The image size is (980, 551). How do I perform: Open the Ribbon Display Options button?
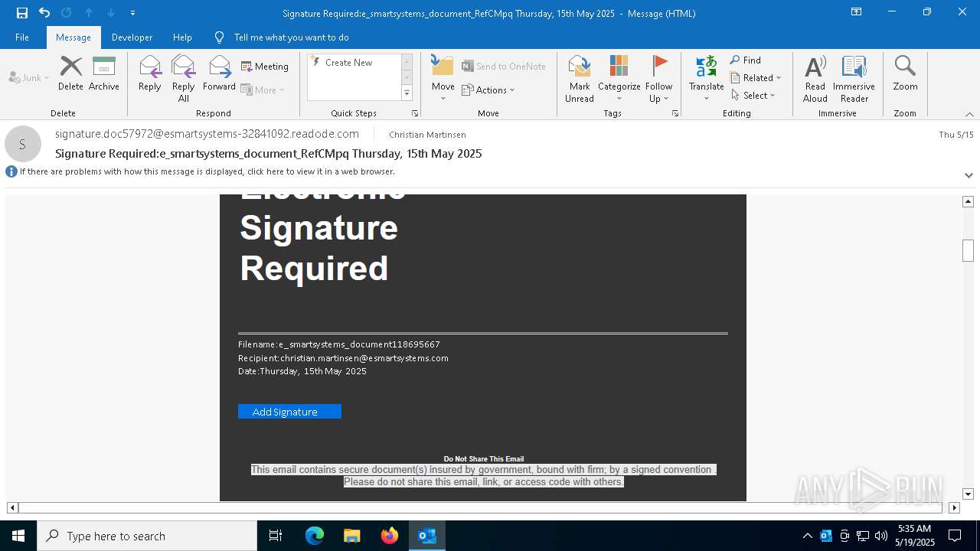(857, 12)
